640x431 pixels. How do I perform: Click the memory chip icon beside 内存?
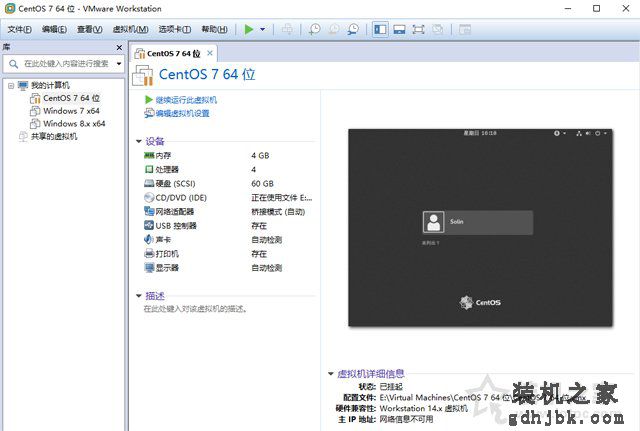(149, 155)
